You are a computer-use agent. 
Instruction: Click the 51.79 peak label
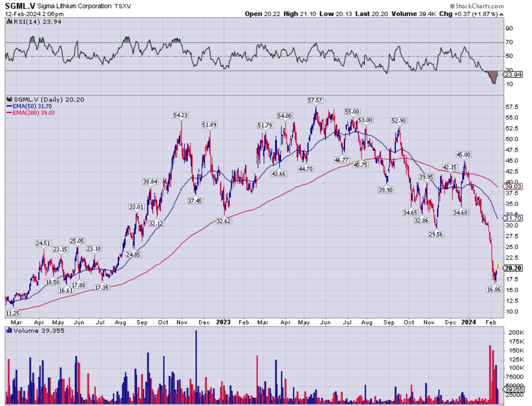265,125
